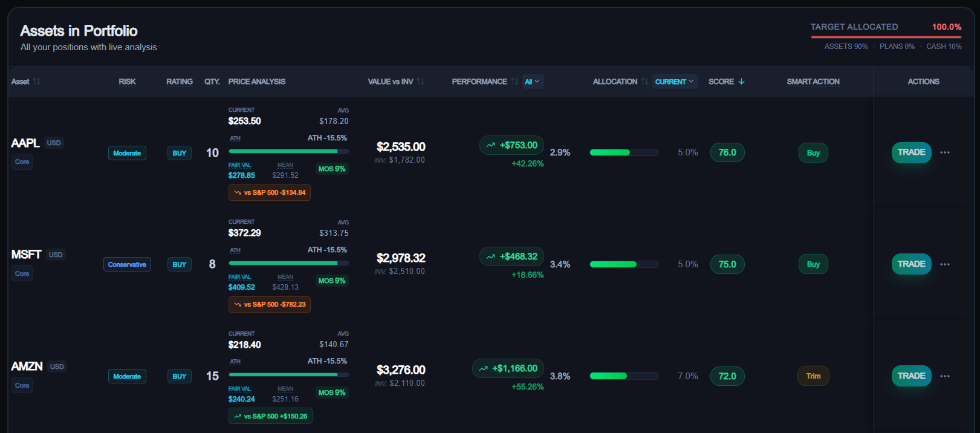The image size is (980, 433).
Task: Click Moderate risk badge for AAPL
Action: click(x=127, y=153)
